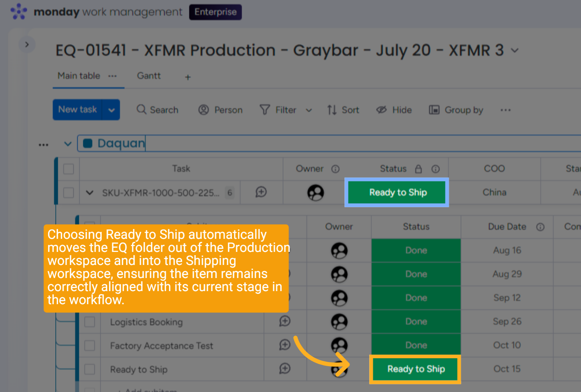Open the Factory Acceptance Test subitem

pos(162,346)
